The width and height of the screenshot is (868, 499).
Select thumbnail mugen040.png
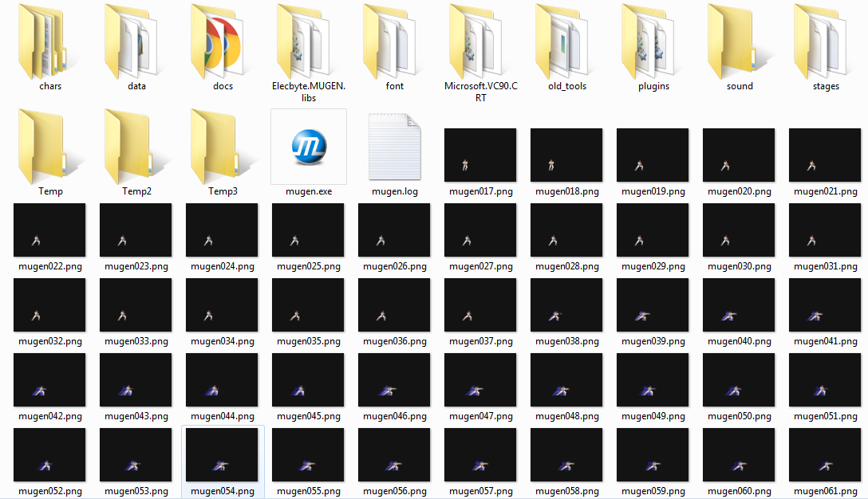tap(739, 305)
